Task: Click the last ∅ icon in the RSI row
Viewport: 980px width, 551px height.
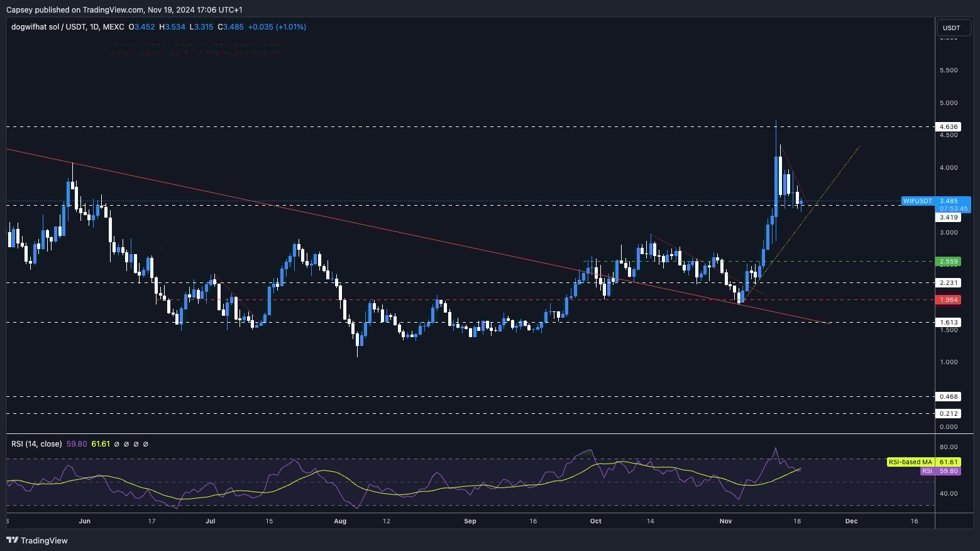Action: click(x=146, y=444)
